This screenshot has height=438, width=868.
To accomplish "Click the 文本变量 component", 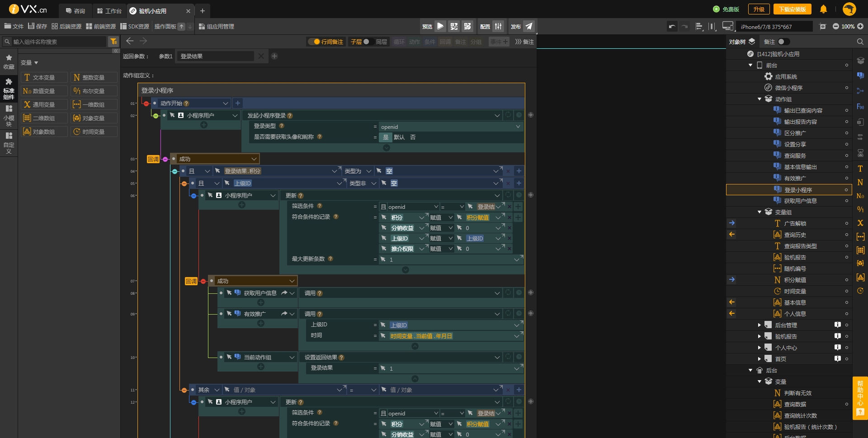I will (x=44, y=77).
